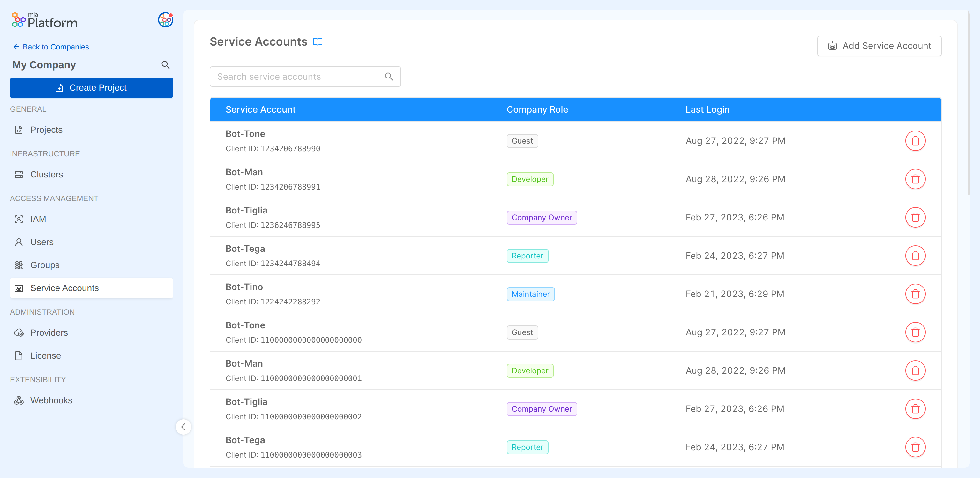Open the profile avatar in the top left
Image resolution: width=980 pixels, height=478 pixels.
[165, 20]
